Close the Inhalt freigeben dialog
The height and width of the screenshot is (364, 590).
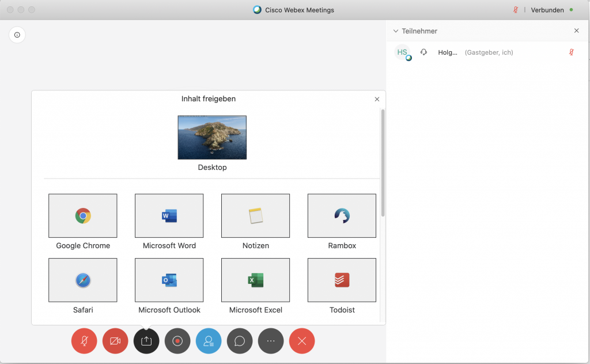pos(377,99)
